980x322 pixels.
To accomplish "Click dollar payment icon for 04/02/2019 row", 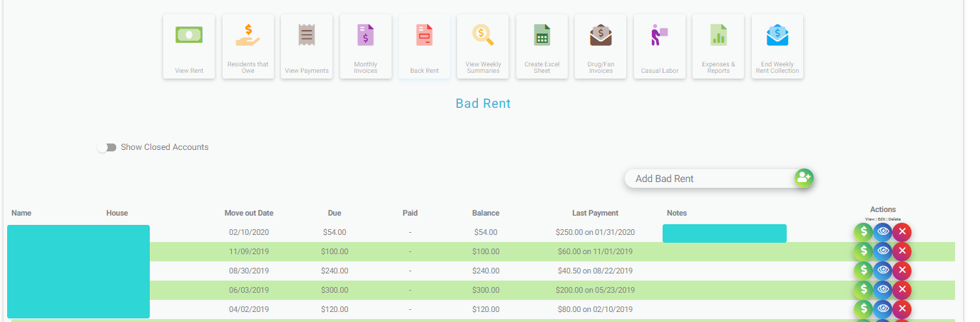I will coord(864,309).
